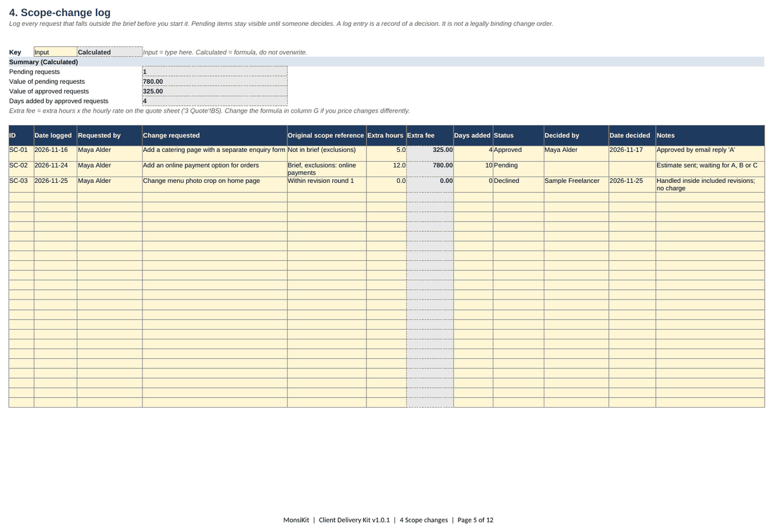Image resolution: width=773 pixels, height=532 pixels.
Task: Click the 'Requested by' column header
Action: point(110,135)
